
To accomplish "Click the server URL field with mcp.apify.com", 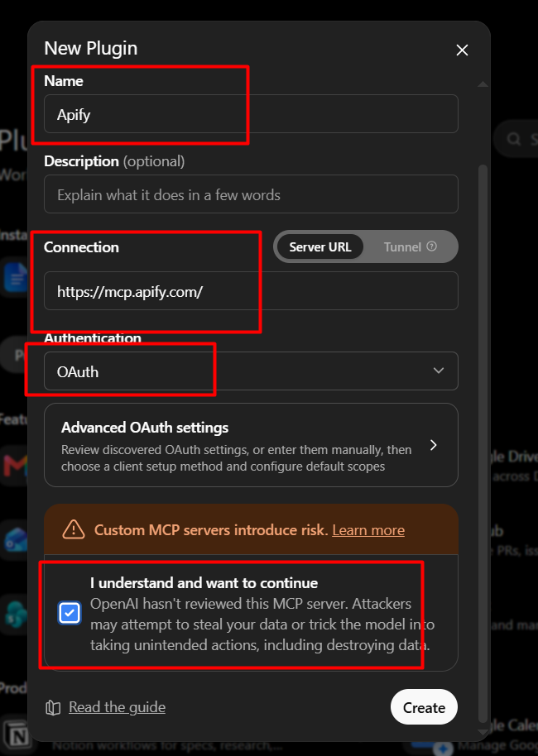I will pos(251,290).
